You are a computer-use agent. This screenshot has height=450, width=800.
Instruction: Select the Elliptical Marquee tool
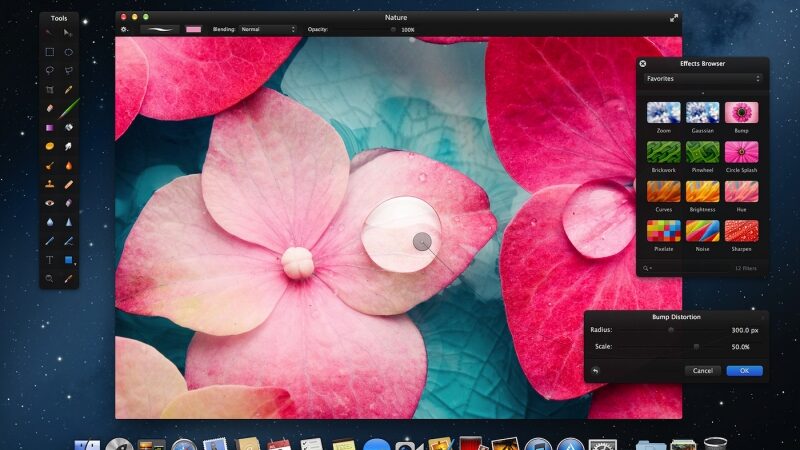tap(68, 52)
